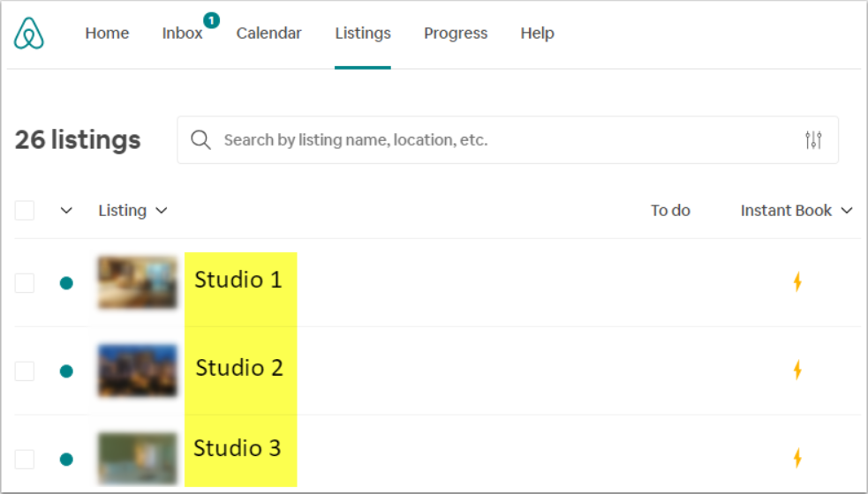Switch to the Calendar tab
The height and width of the screenshot is (494, 868).
[268, 34]
